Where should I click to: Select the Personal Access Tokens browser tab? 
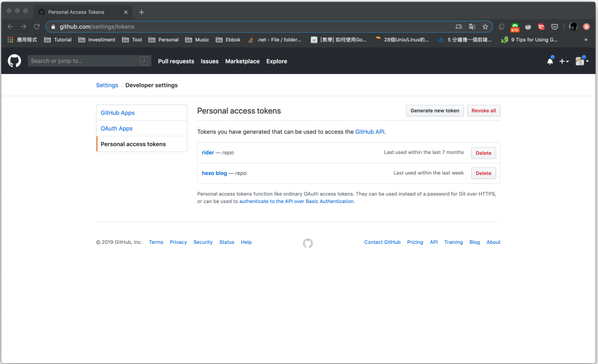coord(83,12)
